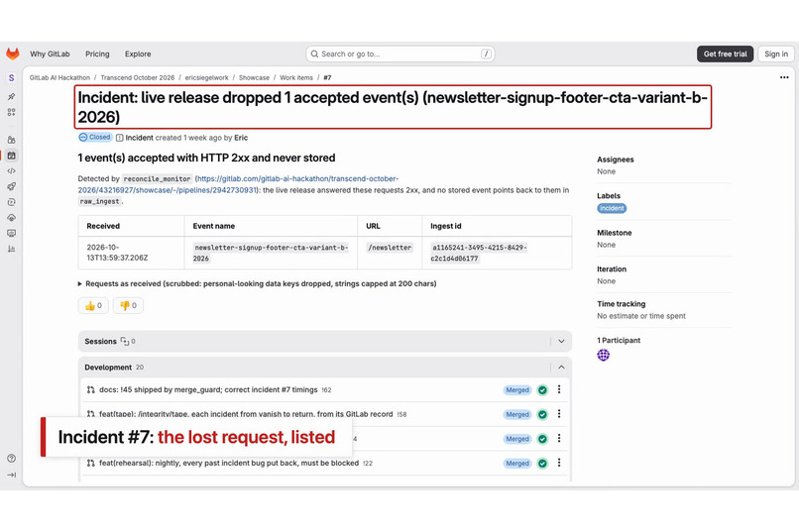Screen dimensions: 799x532
Task: Focus the Search or go to field
Action: (400, 53)
